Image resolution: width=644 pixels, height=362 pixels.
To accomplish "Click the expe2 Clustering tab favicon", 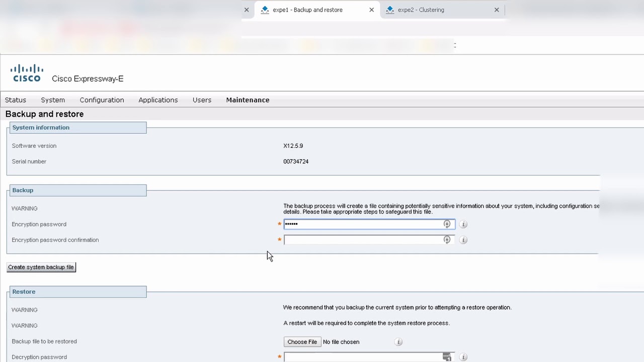I will point(390,10).
